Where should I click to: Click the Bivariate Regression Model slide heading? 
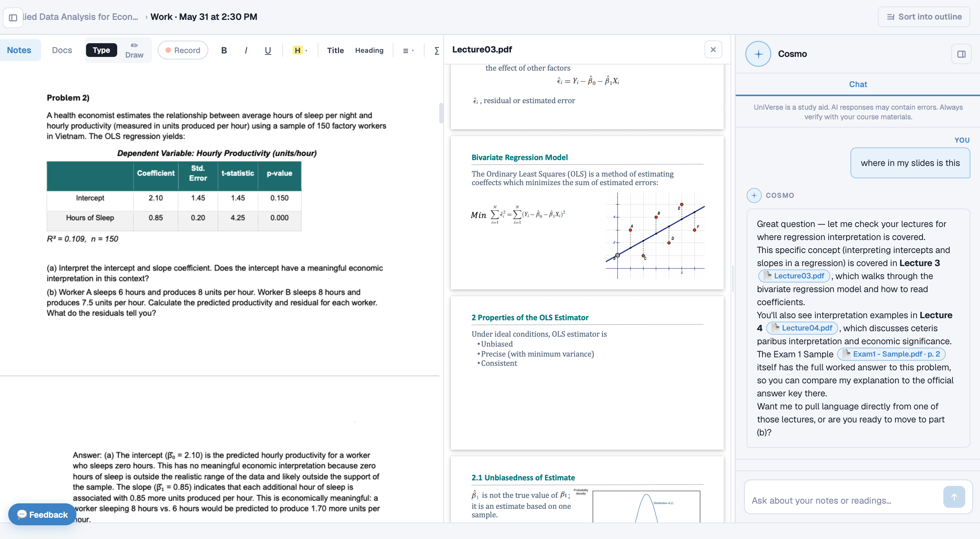(x=519, y=157)
